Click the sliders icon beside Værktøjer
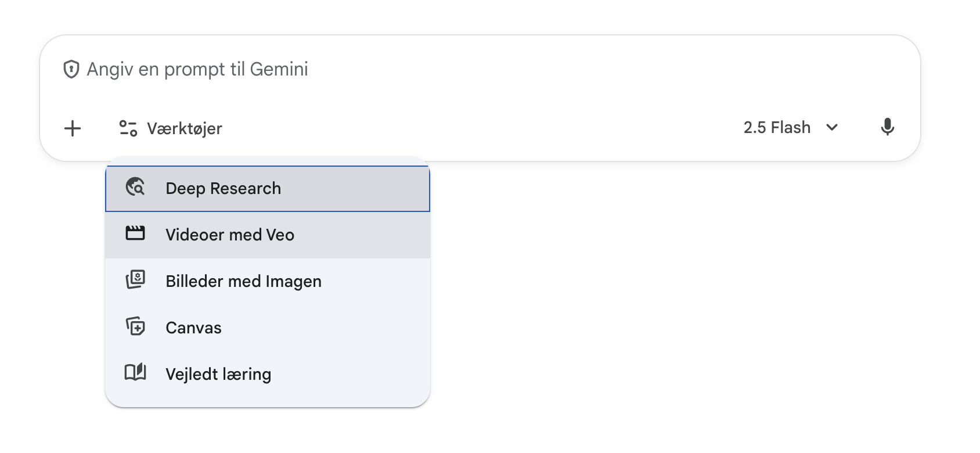980x453 pixels. coord(128,128)
